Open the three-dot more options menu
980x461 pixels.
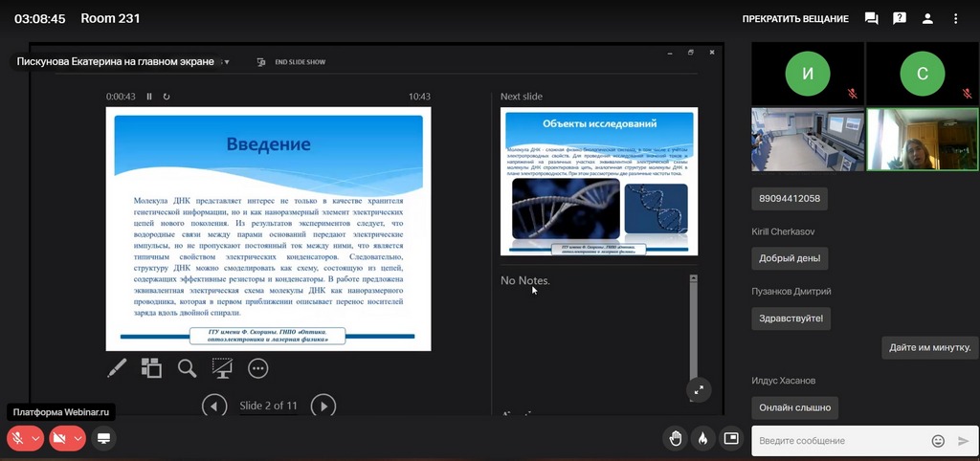(x=956, y=18)
